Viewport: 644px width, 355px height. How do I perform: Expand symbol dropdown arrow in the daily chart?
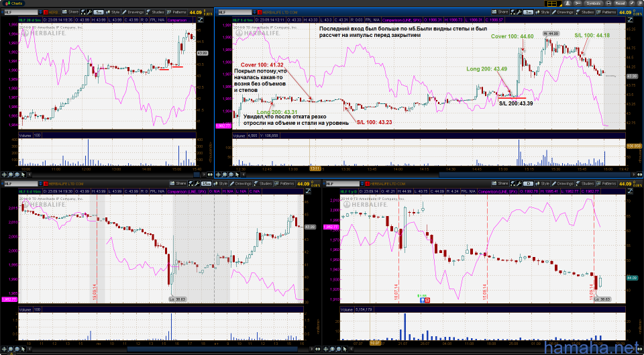pos(362,184)
